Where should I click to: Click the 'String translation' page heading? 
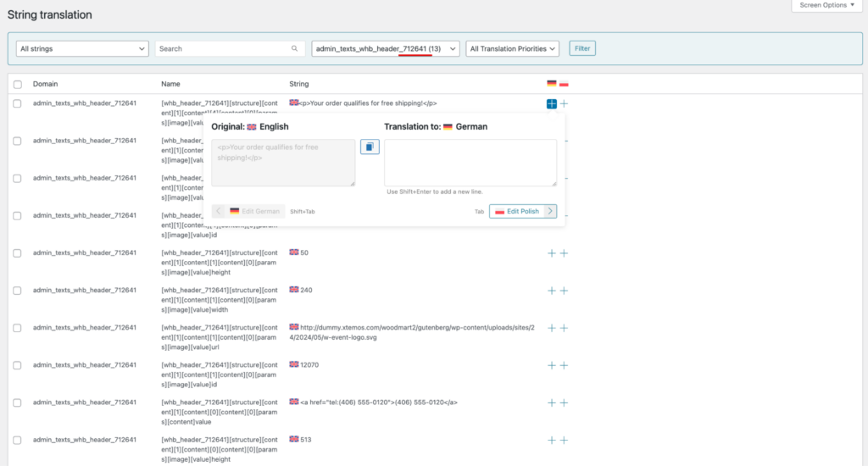[50, 15]
